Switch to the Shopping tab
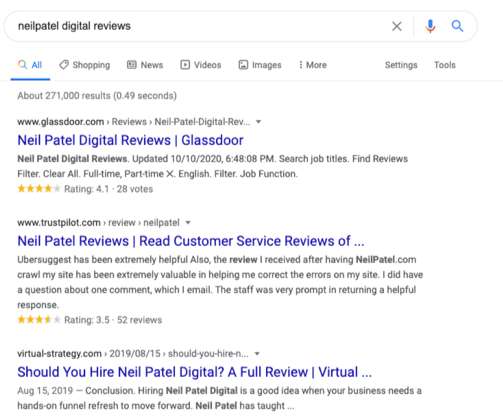 (84, 65)
